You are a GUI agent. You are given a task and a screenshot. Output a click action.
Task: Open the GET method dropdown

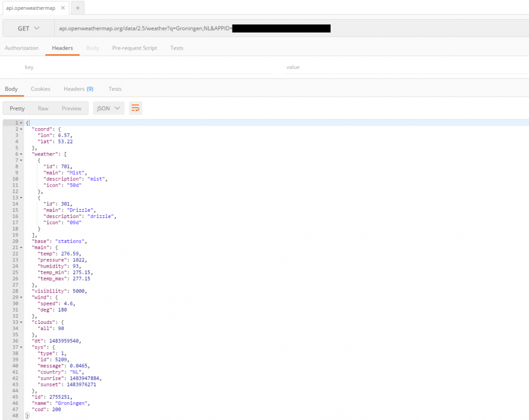[29, 29]
